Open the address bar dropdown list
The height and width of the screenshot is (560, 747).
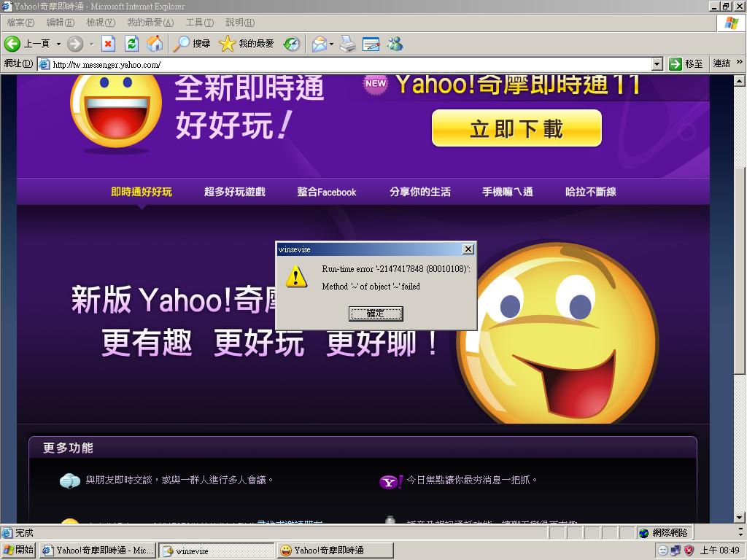657,64
